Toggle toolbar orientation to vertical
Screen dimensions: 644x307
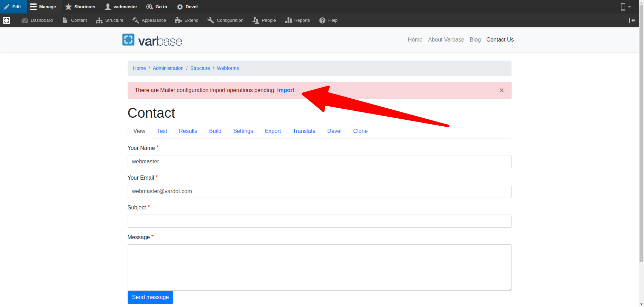pyautogui.click(x=632, y=20)
